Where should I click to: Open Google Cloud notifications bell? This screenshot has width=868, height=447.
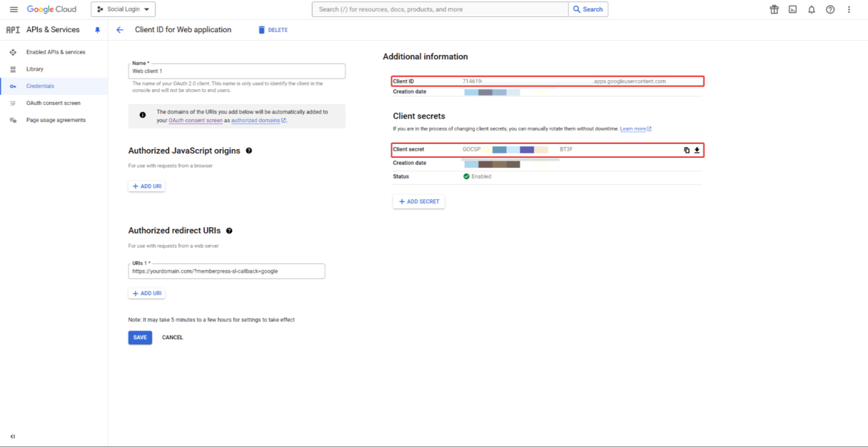(812, 9)
